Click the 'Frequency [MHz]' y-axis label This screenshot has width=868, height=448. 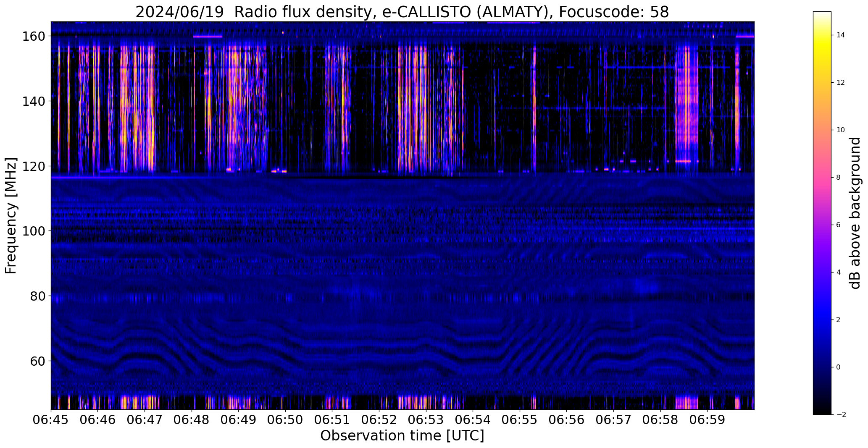pyautogui.click(x=11, y=215)
